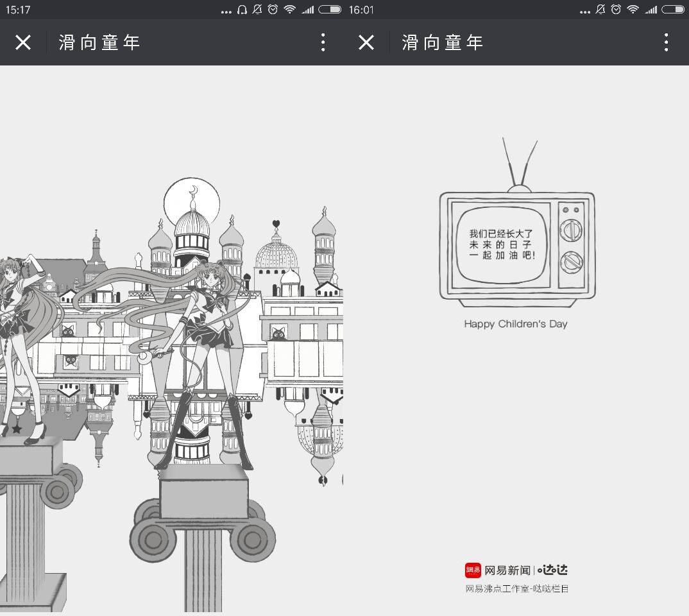Tap the notification dots in the right status bar
Image resolution: width=689 pixels, height=616 pixels.
pos(585,12)
